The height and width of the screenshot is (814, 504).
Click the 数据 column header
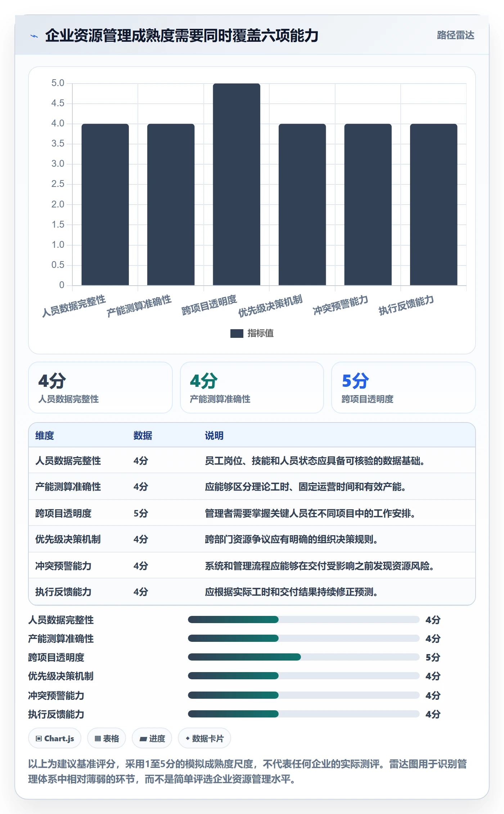click(143, 435)
